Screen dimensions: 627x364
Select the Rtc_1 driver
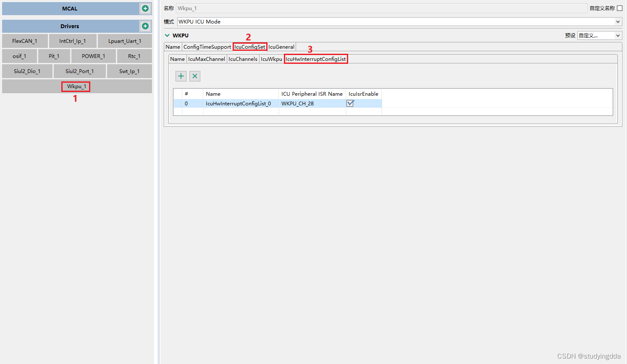point(134,56)
